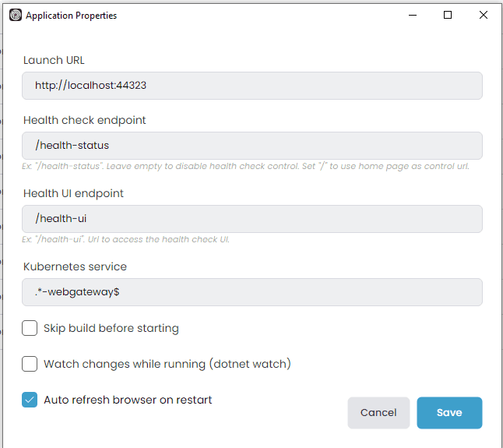Uncheck Auto refresh browser on restart
Screen dimensions: 503x448
[x=30, y=400]
